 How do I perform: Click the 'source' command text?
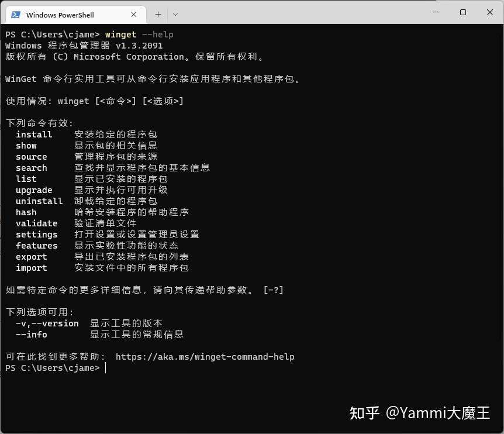tap(32, 157)
